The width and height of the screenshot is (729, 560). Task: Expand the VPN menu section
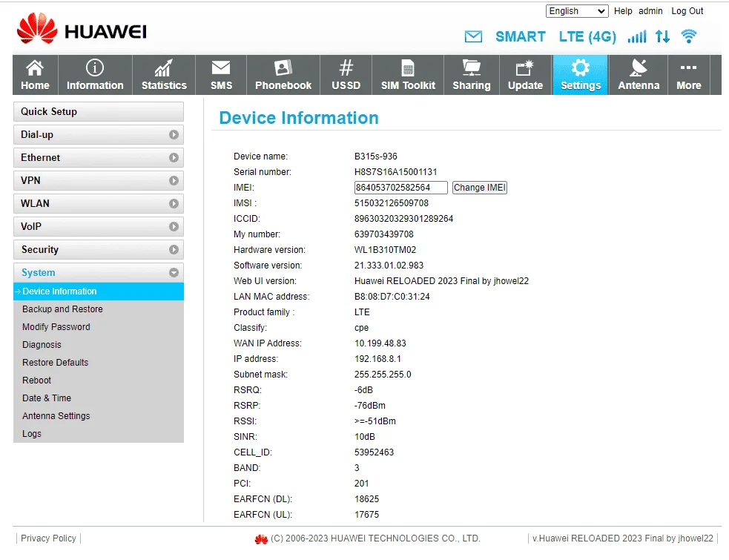(x=99, y=180)
